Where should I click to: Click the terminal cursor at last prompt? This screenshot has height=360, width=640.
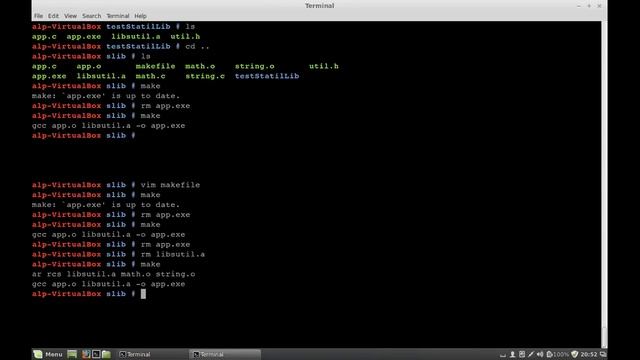click(x=143, y=294)
